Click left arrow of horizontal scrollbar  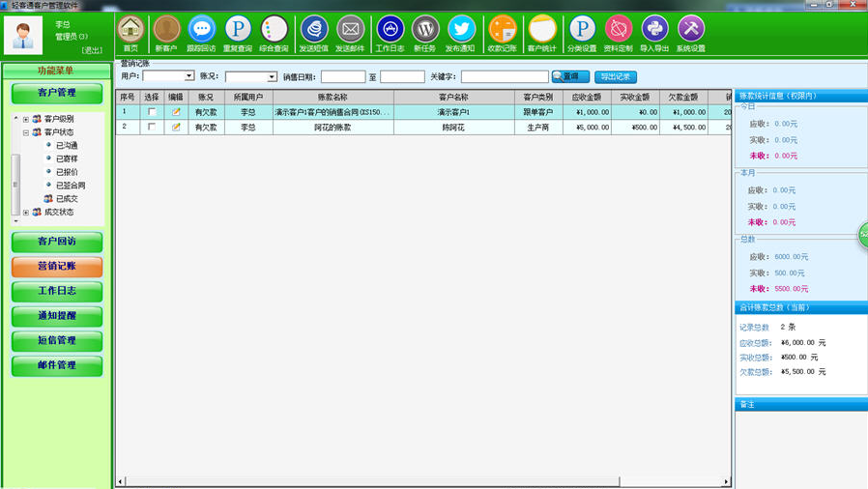(x=120, y=482)
